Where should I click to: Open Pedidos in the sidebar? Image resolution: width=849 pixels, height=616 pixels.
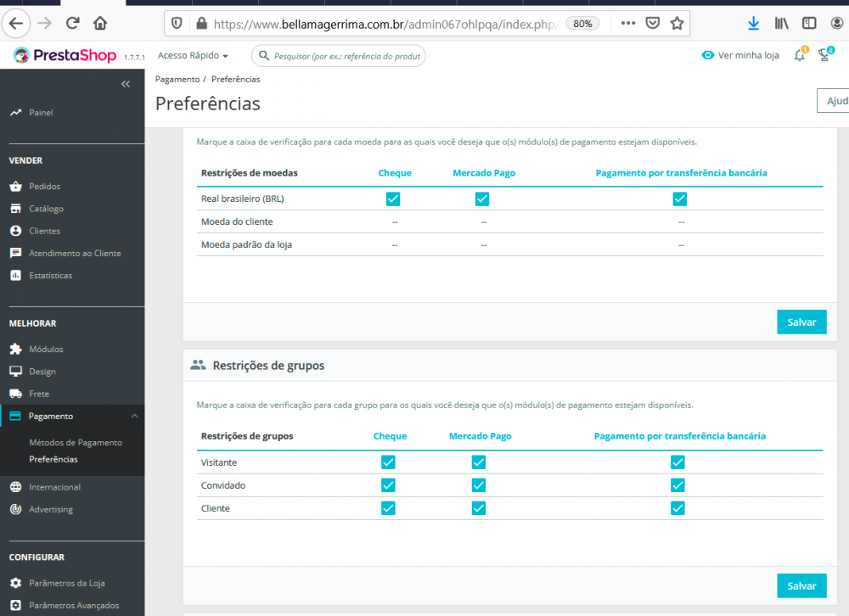tap(44, 187)
